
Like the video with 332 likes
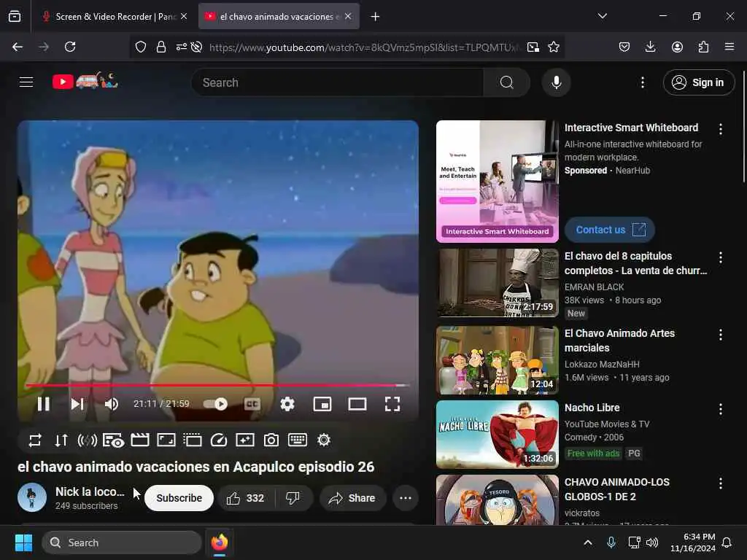pyautogui.click(x=245, y=498)
